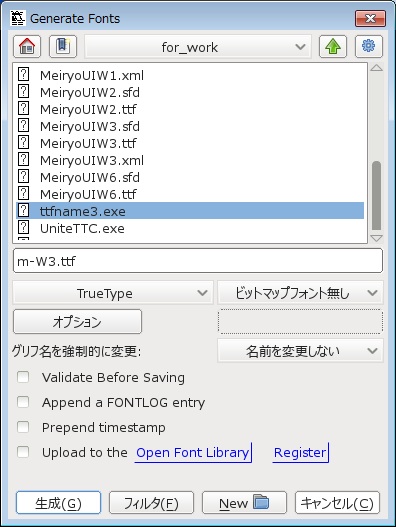This screenshot has height=527, width=396.
Task: Tick Append a FONTLOG entry checkbox
Action: [23, 402]
